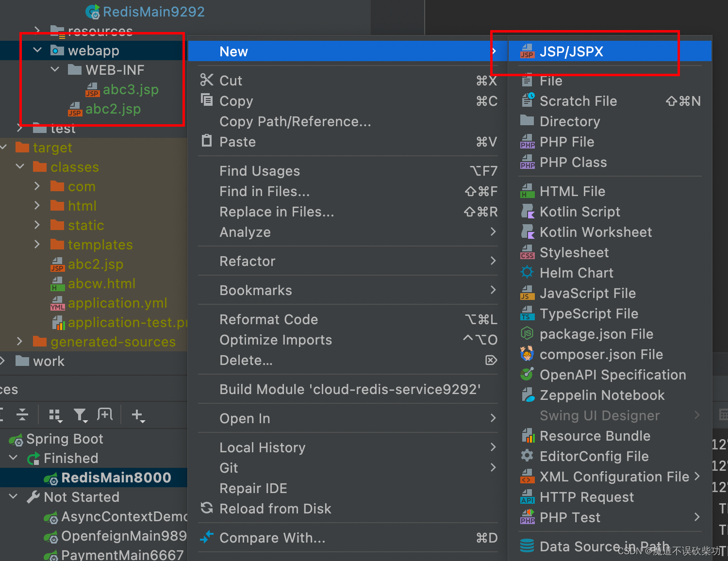Select JSP/JSPX from the New submenu

pos(571,51)
